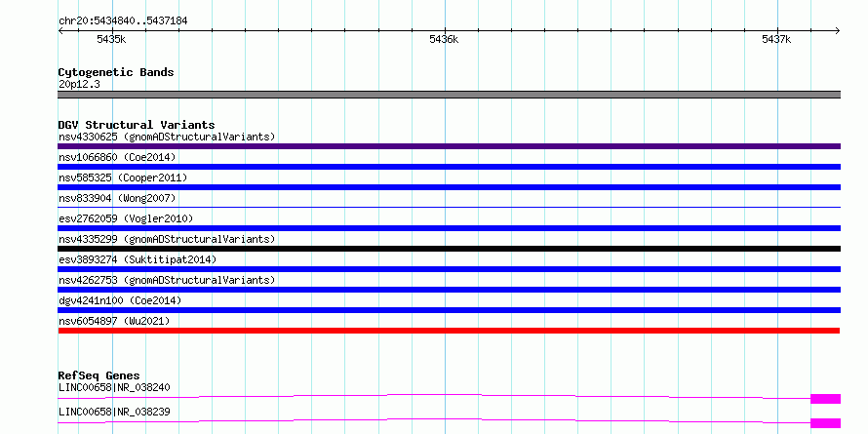Open the nsv833904 (Wong2007) label

point(117,198)
